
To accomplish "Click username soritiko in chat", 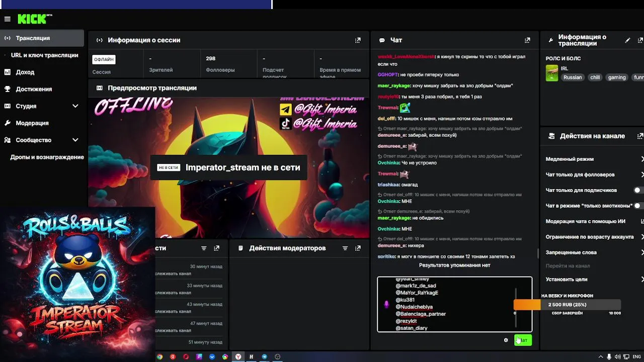I will coord(386,256).
